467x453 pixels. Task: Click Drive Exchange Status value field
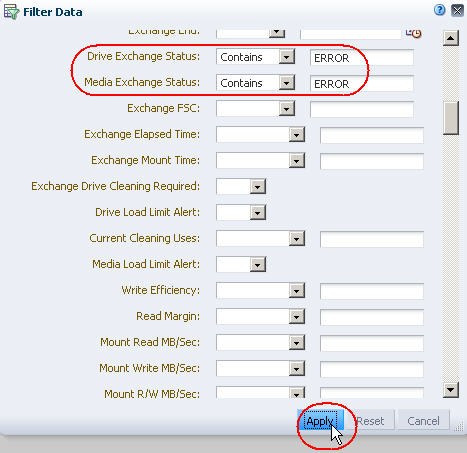[362, 58]
